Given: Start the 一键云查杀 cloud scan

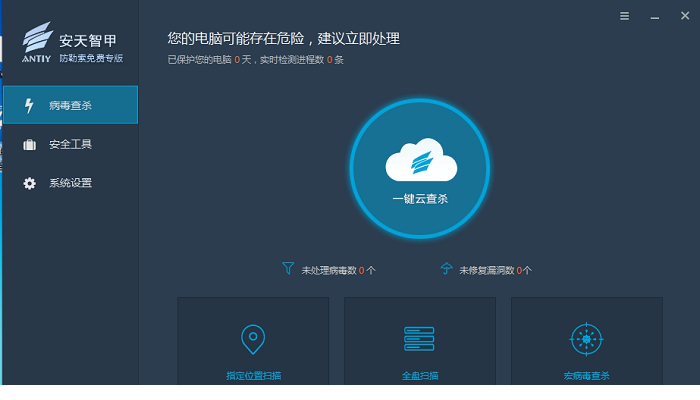Looking at the screenshot, I should [x=420, y=168].
